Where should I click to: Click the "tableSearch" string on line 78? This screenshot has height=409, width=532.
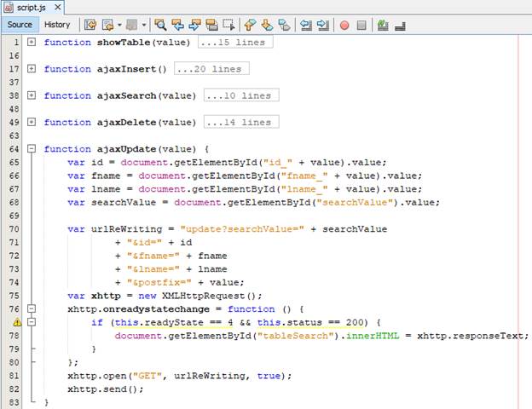point(296,336)
